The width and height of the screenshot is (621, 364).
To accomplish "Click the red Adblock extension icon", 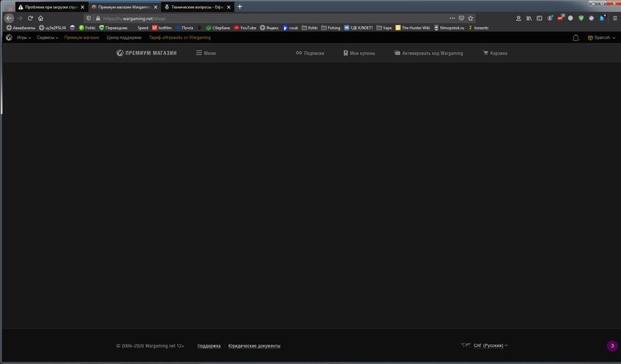I will click(560, 18).
